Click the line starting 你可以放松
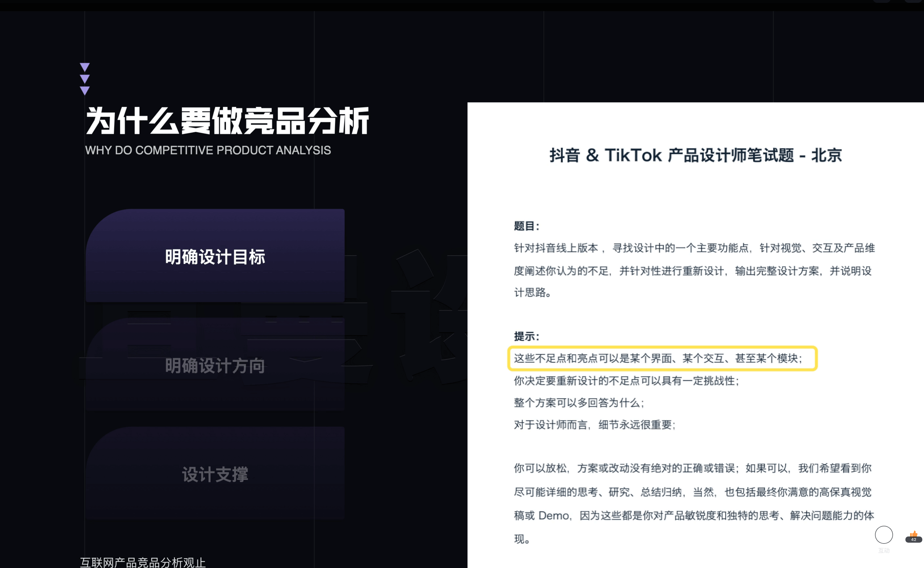Viewport: 924px width, 568px height. [x=692, y=468]
